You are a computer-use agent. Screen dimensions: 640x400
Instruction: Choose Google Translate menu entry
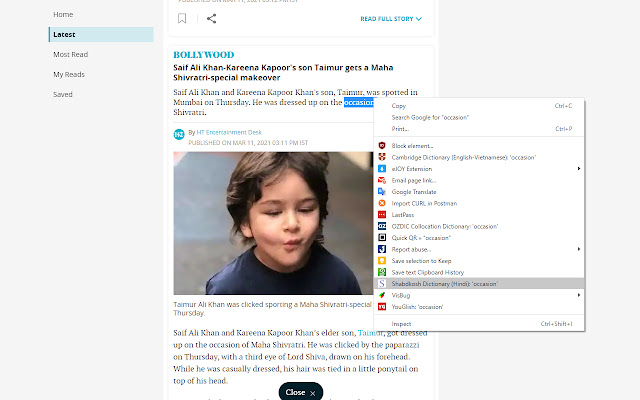[479, 191]
